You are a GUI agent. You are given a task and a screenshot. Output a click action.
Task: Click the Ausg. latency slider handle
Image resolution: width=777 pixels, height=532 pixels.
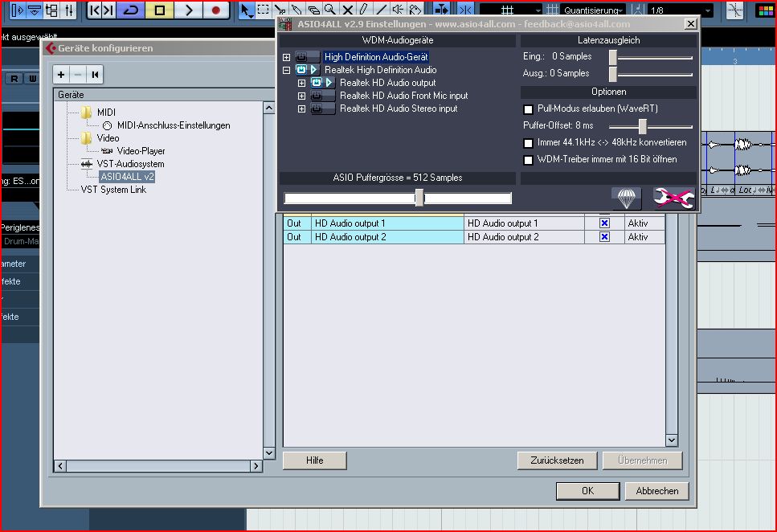coord(613,74)
